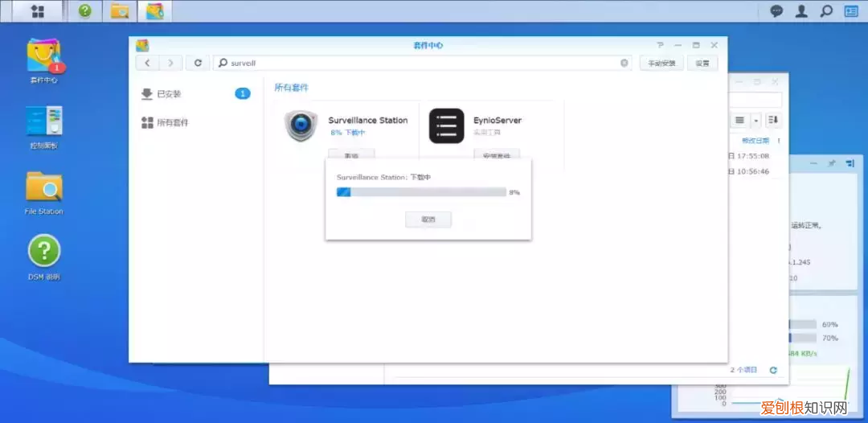868x423 pixels.
Task: Go forward in Package Center
Action: click(x=170, y=63)
